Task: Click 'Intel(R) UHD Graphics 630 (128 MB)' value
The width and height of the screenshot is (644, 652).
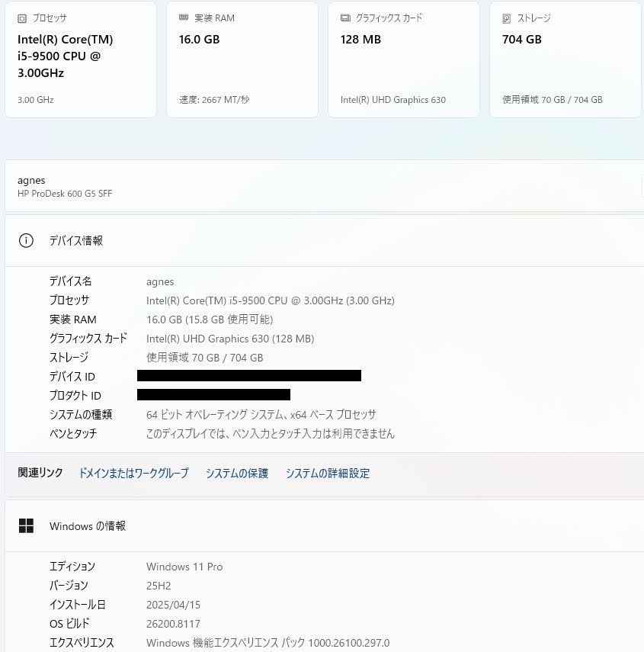Action: pos(230,339)
